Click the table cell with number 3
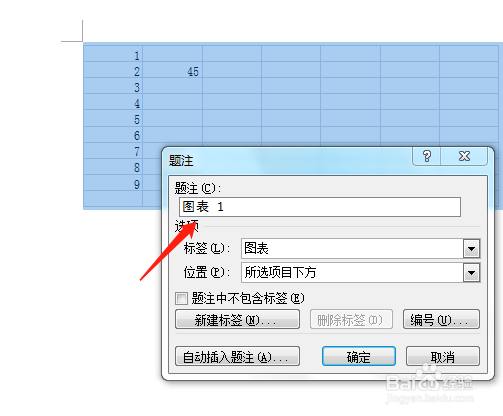Viewport: 503px width, 416px height. point(113,86)
